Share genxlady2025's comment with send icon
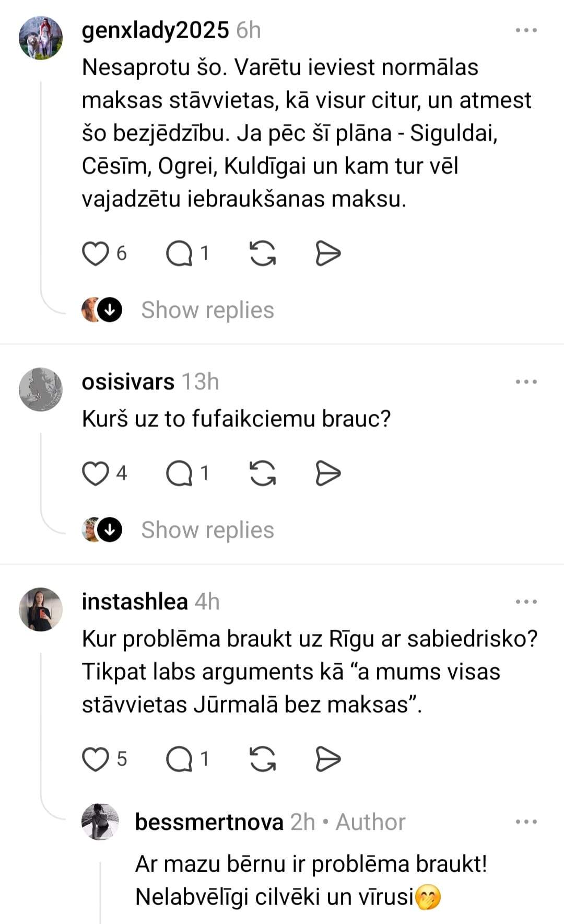 (328, 254)
